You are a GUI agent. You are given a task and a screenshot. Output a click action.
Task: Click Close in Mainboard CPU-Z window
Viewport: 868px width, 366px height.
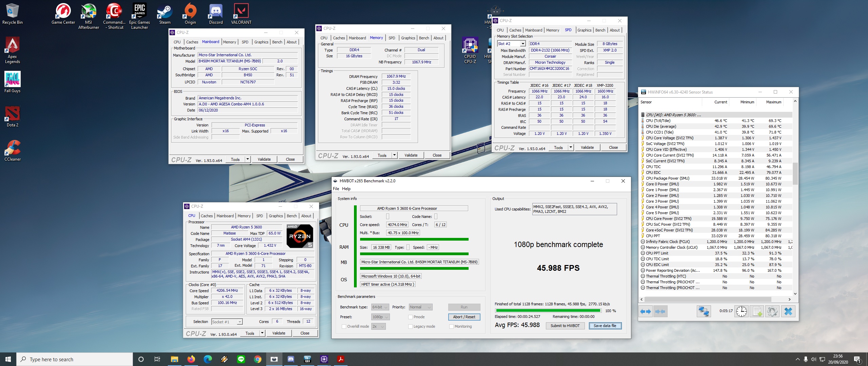point(290,159)
